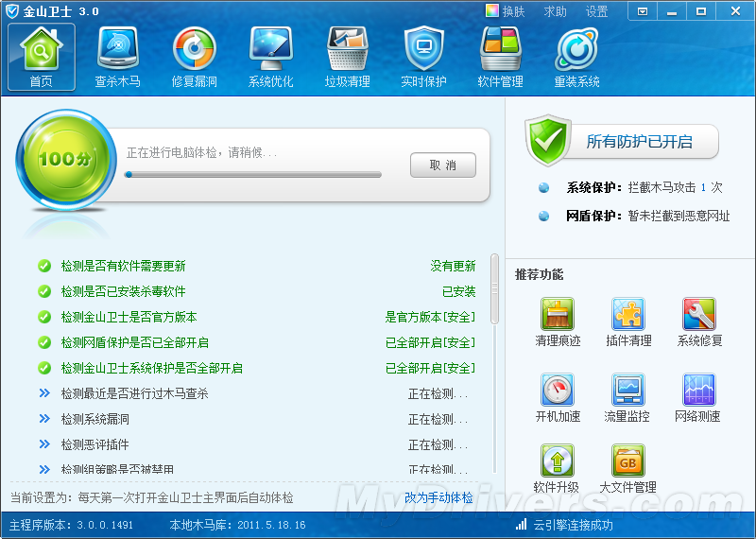This screenshot has width=756, height=539.
Task: Open 软件管理 software manager
Action: tap(501, 57)
